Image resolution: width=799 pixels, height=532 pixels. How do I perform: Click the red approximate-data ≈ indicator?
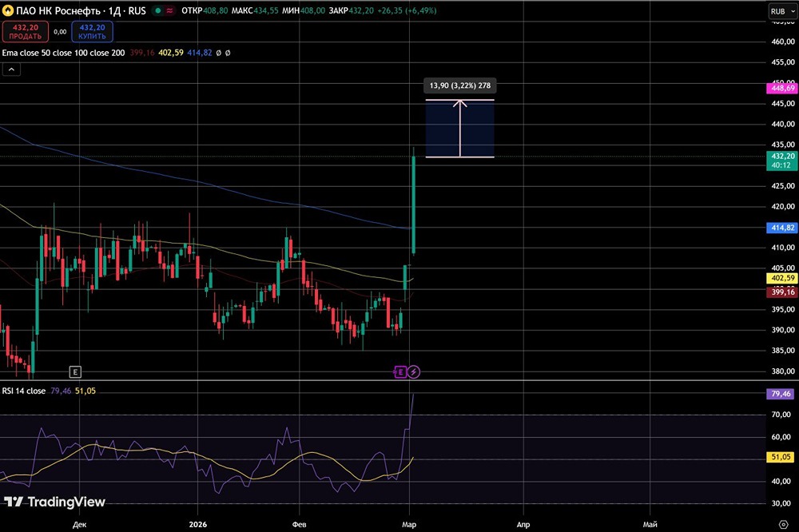(x=169, y=10)
